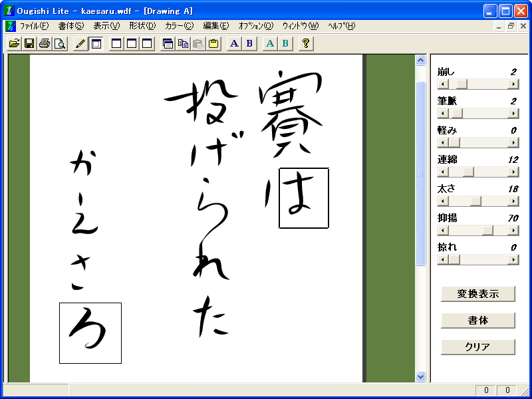Image resolution: width=532 pixels, height=399 pixels.
Task: Click the 書体 button in right panel
Action: pyautogui.click(x=477, y=321)
